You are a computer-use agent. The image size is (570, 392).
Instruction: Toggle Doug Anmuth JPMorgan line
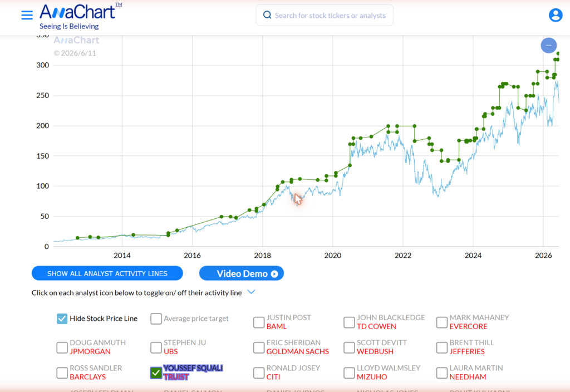coord(62,347)
